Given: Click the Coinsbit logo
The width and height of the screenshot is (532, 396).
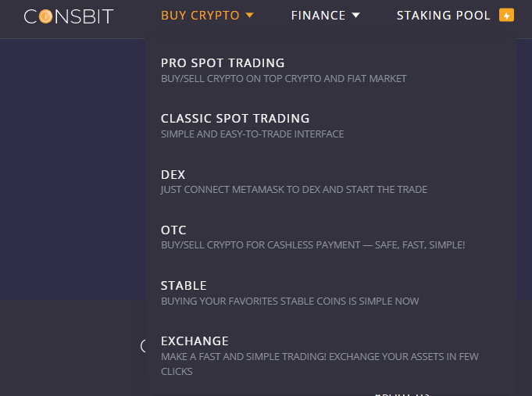Looking at the screenshot, I should tap(69, 16).
